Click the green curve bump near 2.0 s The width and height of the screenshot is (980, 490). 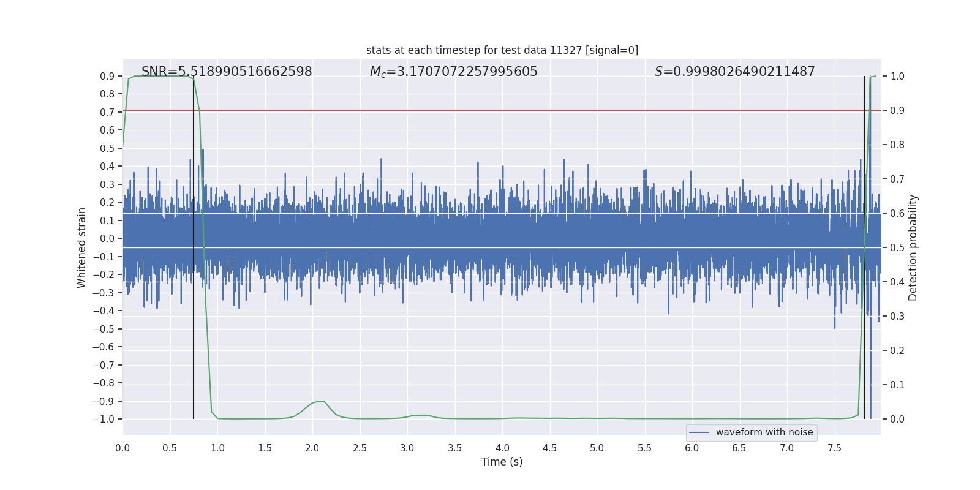point(320,402)
